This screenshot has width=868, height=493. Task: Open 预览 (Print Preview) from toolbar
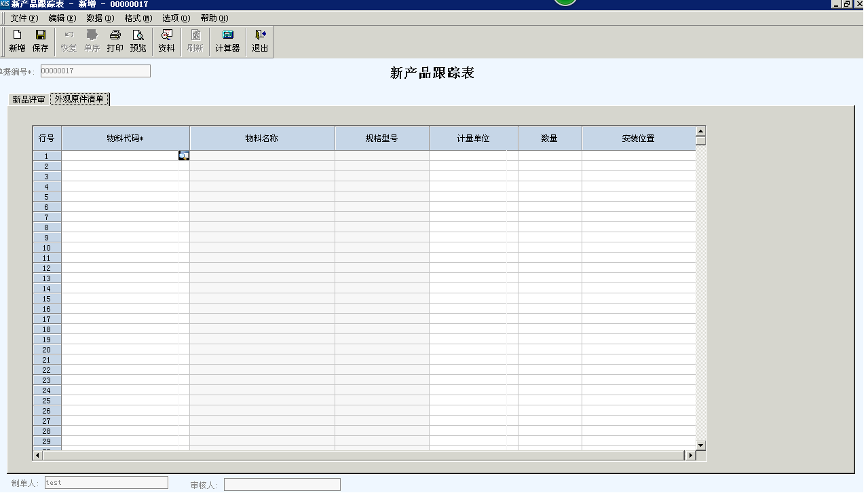(x=138, y=41)
